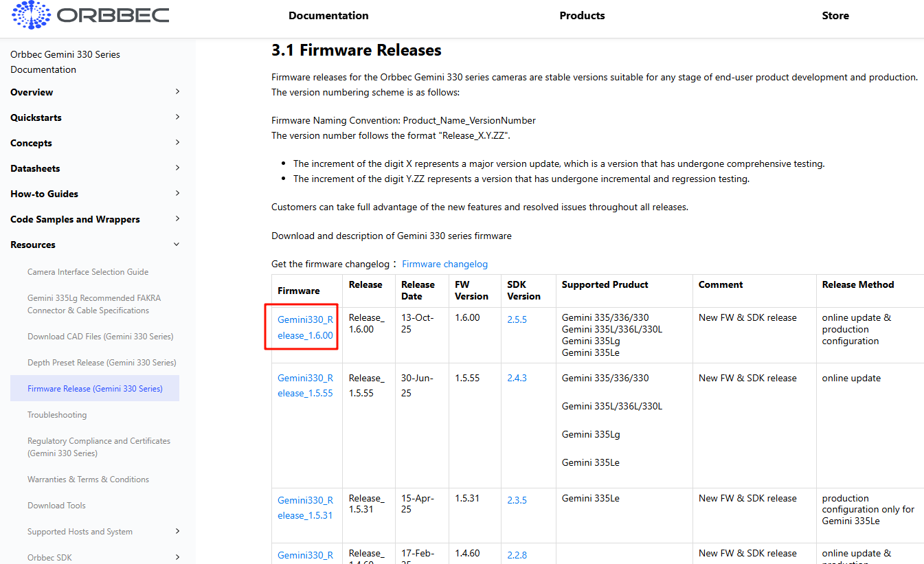Download Gemini330_Release_1.6.00 firmware link

coord(305,327)
